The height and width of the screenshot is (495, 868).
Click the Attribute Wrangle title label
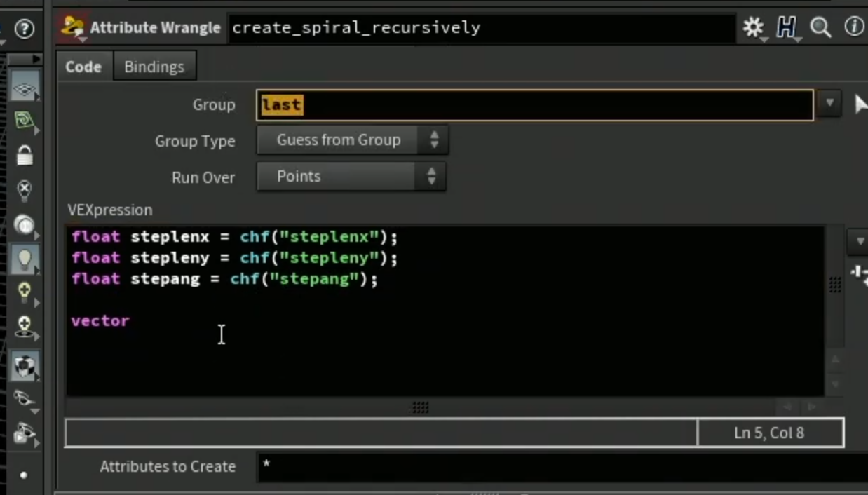click(x=155, y=28)
